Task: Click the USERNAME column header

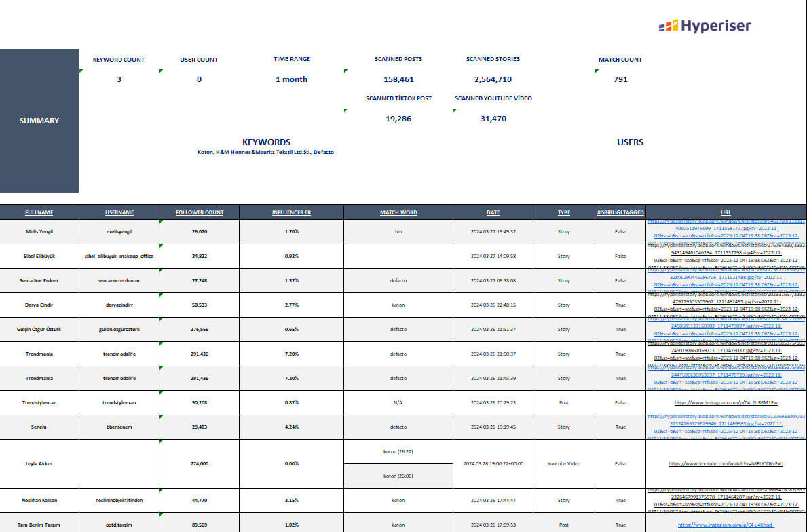Action: 119,212
